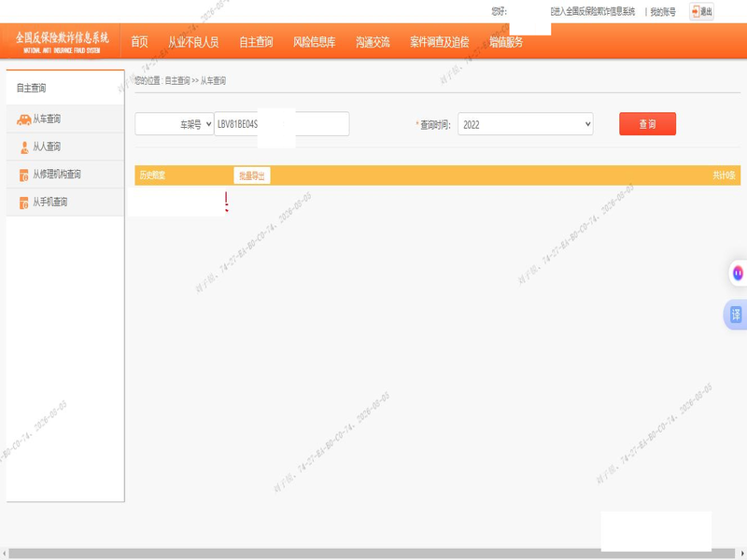Open 案件调查及追偿 in the navigation
The image size is (747, 560).
coord(439,42)
